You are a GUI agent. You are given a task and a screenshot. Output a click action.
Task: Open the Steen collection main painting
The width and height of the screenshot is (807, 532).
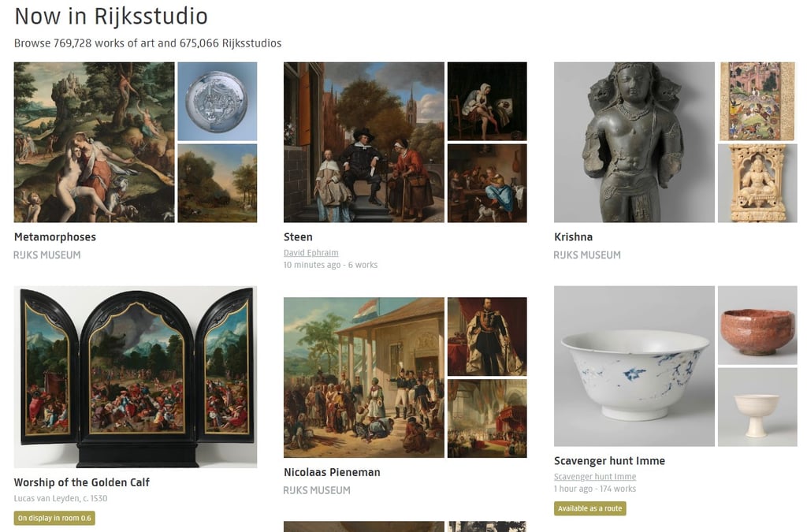[364, 143]
